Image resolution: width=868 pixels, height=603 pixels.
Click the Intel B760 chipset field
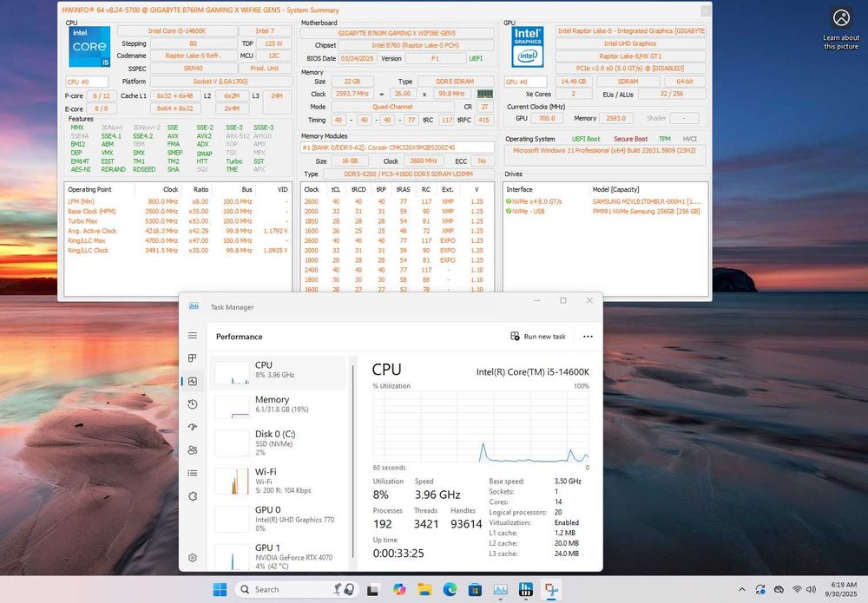[x=416, y=45]
